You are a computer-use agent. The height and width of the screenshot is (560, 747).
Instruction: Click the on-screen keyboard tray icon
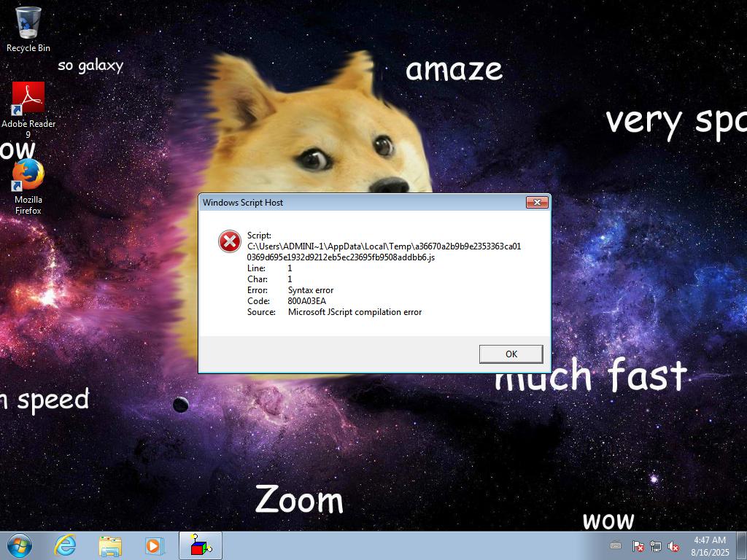tap(616, 545)
